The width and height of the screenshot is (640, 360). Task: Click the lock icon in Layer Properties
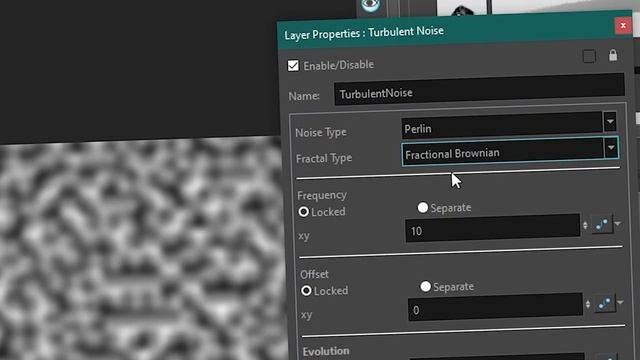click(x=613, y=55)
